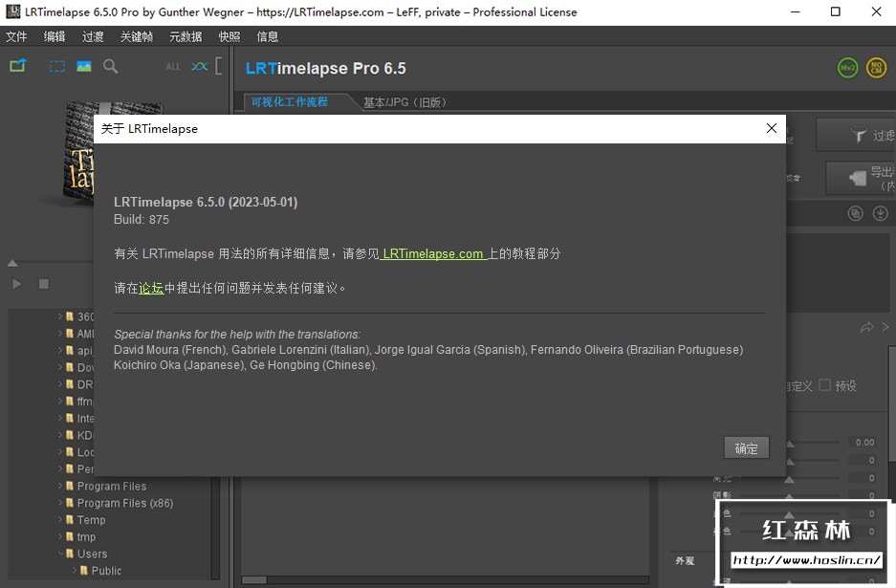Toggle the 预设 checkbox
896x588 pixels.
[824, 385]
